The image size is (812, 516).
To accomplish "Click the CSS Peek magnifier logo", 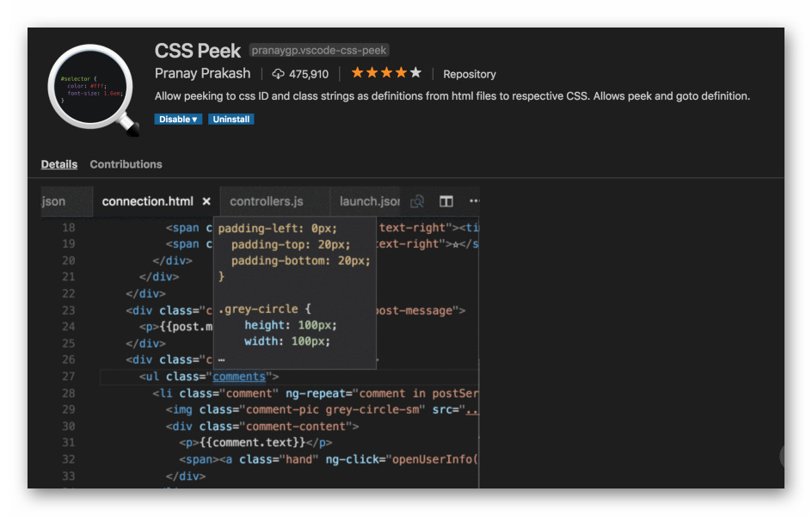I will tap(93, 89).
